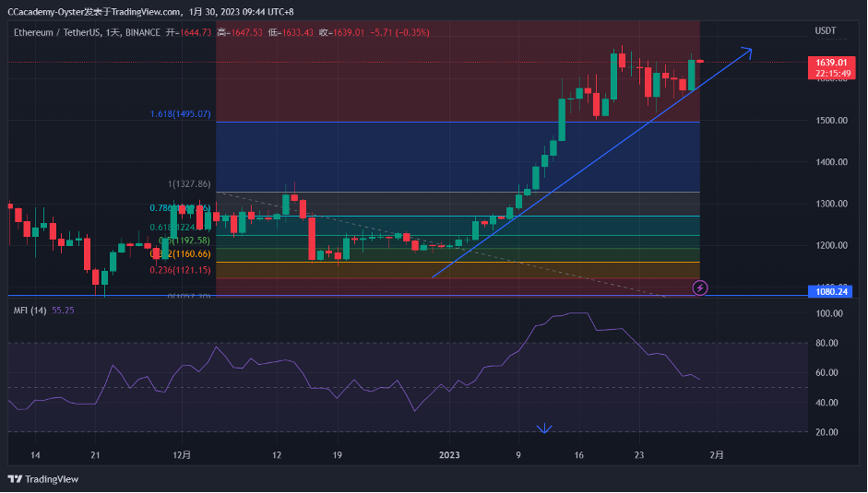Click the blue down arrow marker in MFI pane
This screenshot has height=493, width=868.
544,428
